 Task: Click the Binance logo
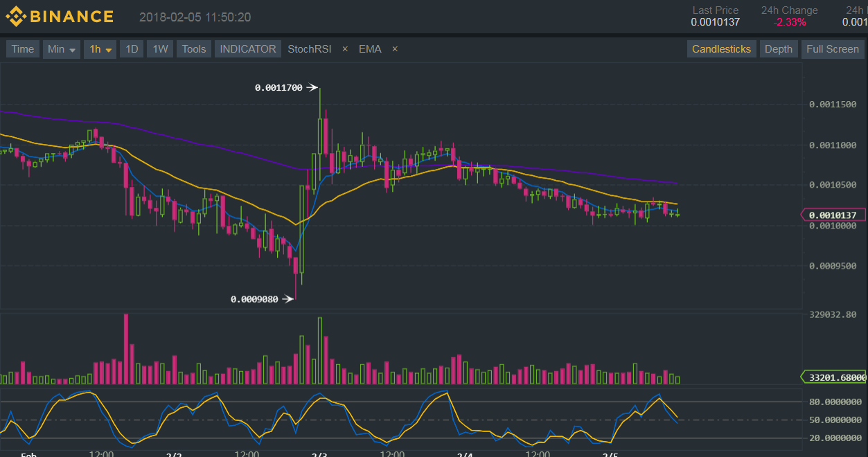point(59,17)
